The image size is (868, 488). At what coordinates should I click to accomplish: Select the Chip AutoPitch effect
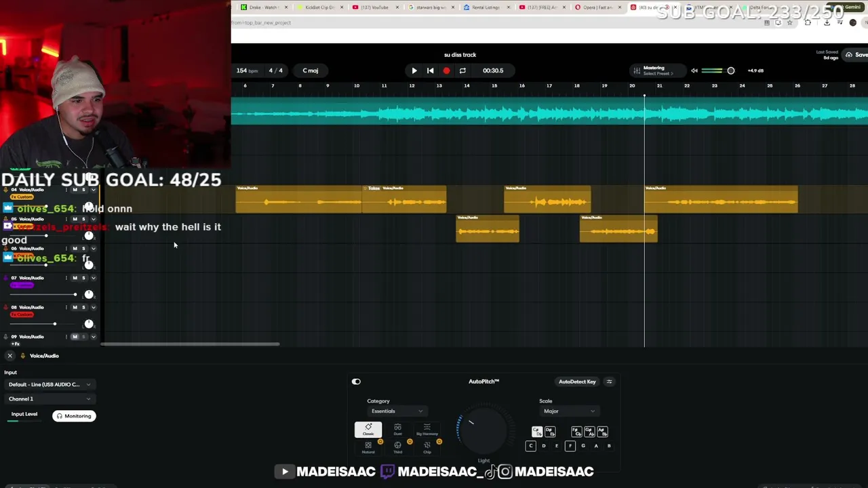[427, 447]
